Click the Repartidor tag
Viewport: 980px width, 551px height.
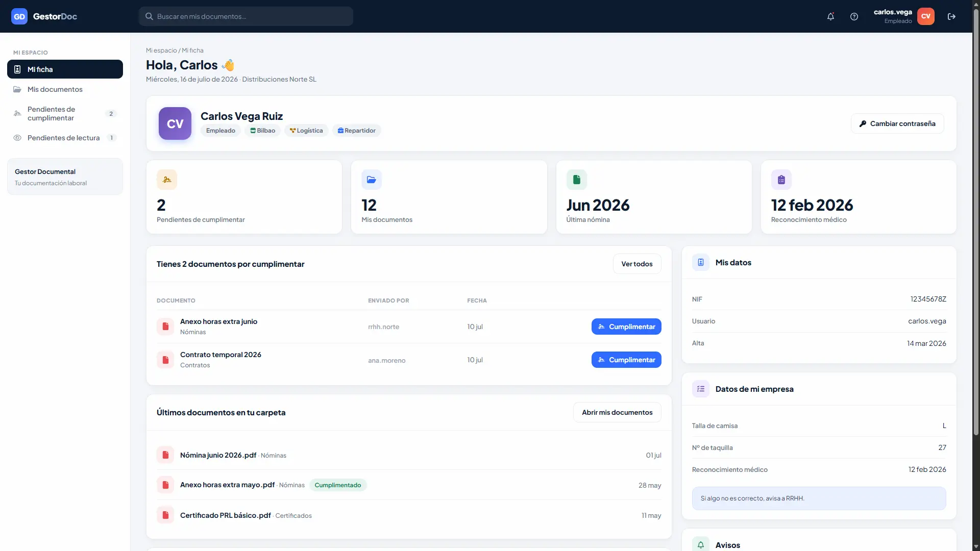click(x=357, y=131)
